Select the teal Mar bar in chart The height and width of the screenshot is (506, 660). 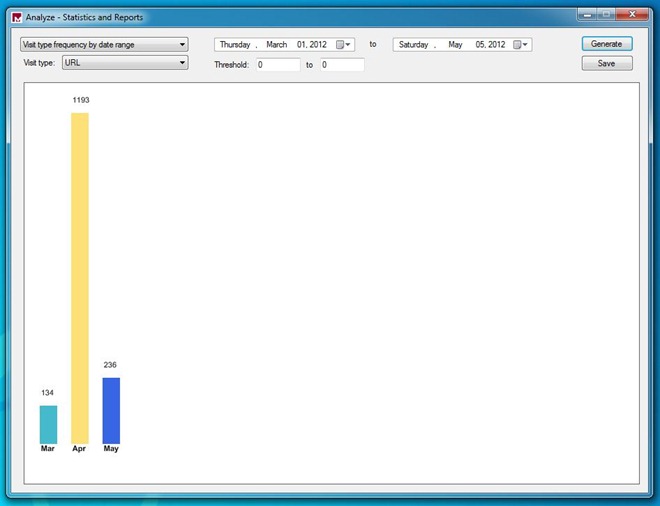click(48, 424)
